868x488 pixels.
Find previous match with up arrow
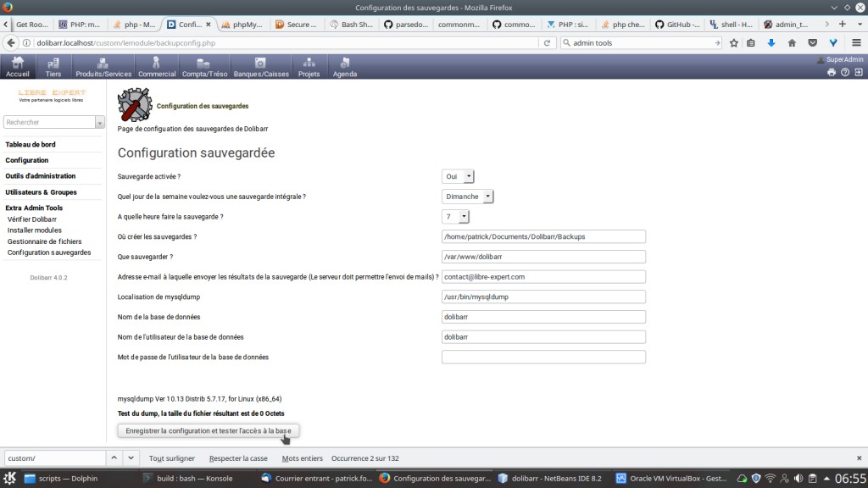click(x=114, y=458)
